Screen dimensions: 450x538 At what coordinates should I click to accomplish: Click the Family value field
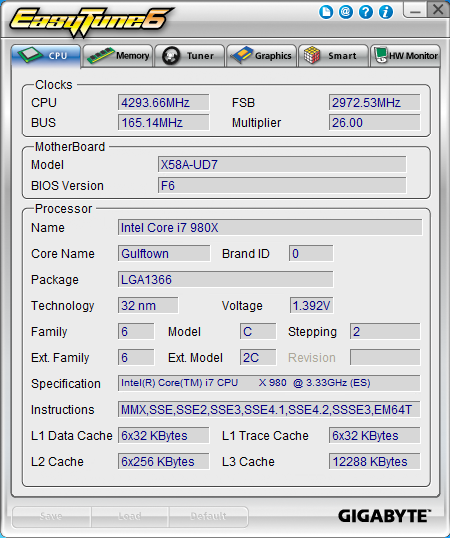(x=136, y=331)
